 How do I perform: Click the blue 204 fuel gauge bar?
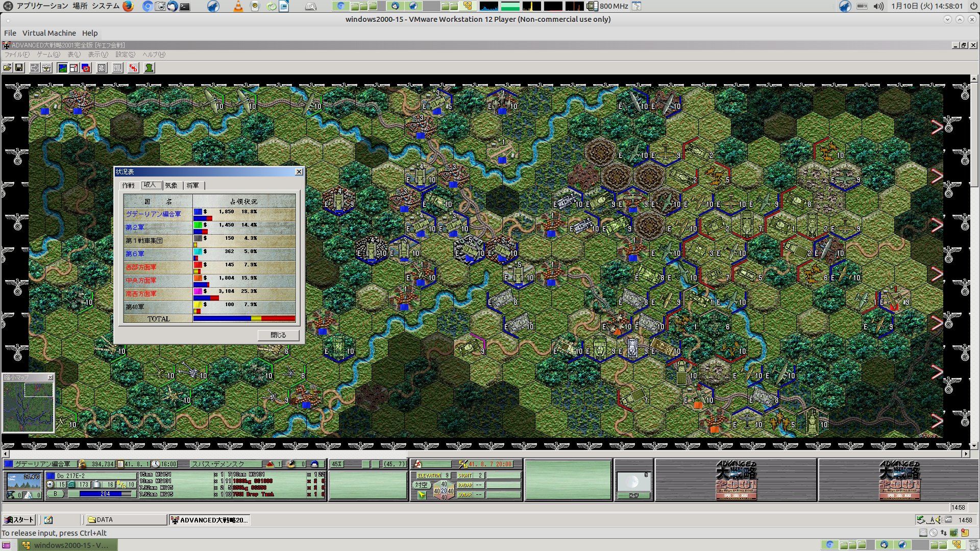pyautogui.click(x=105, y=494)
